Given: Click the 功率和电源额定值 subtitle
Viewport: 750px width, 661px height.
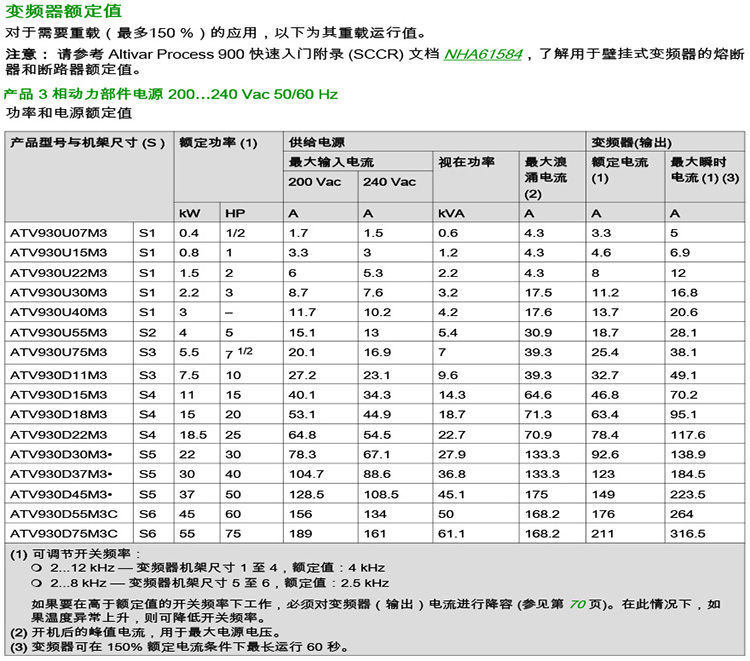Looking at the screenshot, I should (69, 113).
